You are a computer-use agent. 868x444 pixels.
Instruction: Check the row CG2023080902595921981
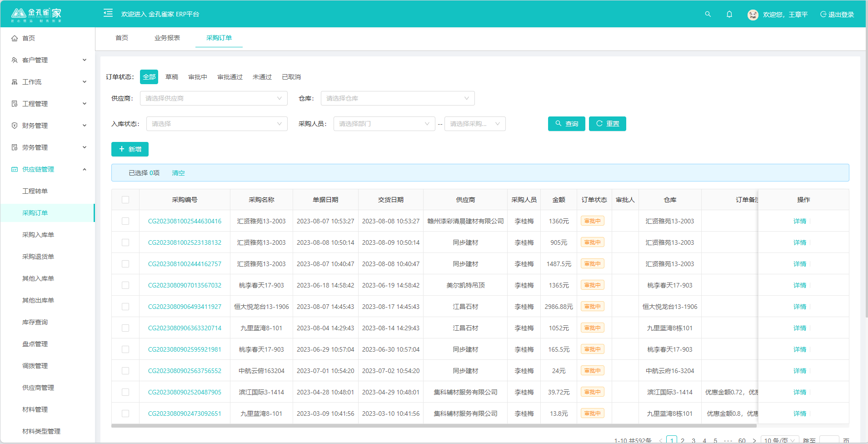click(x=125, y=349)
